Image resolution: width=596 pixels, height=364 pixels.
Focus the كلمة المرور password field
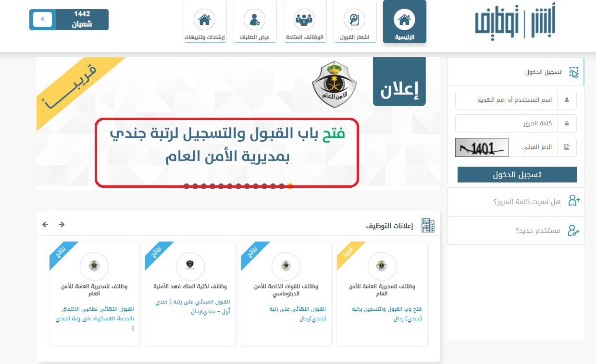pyautogui.click(x=507, y=123)
